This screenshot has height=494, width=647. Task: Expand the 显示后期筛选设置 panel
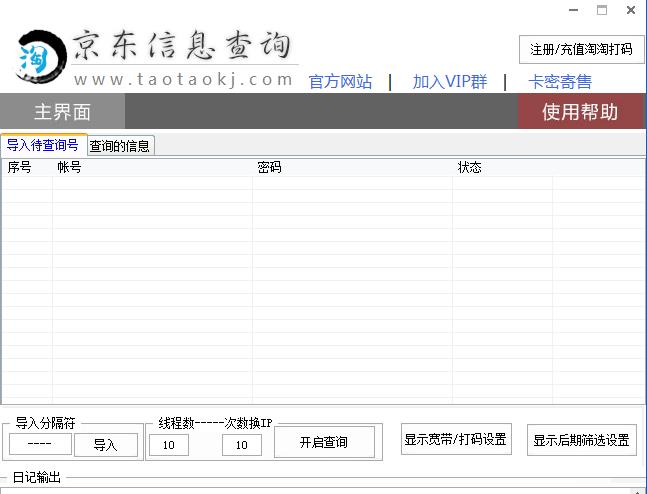581,440
